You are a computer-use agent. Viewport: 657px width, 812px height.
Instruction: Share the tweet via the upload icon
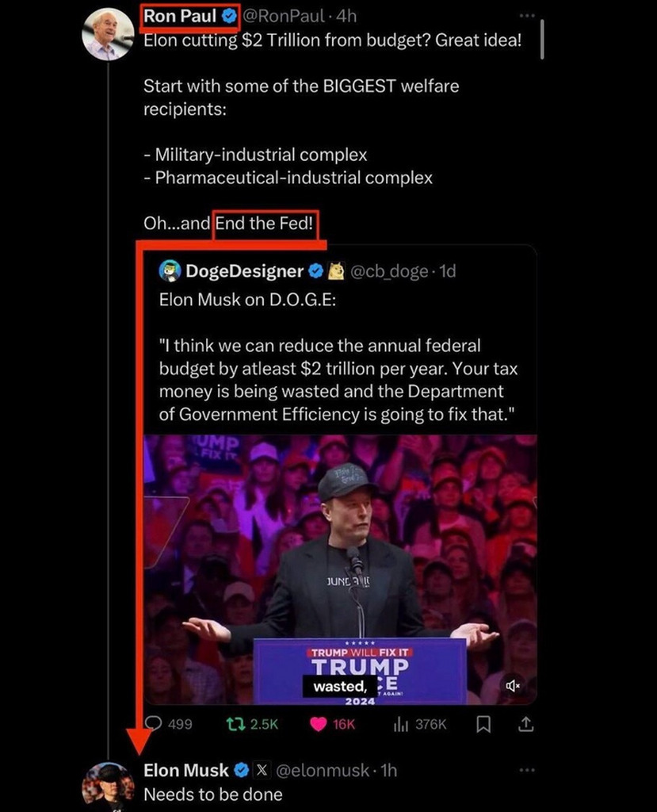tap(525, 724)
